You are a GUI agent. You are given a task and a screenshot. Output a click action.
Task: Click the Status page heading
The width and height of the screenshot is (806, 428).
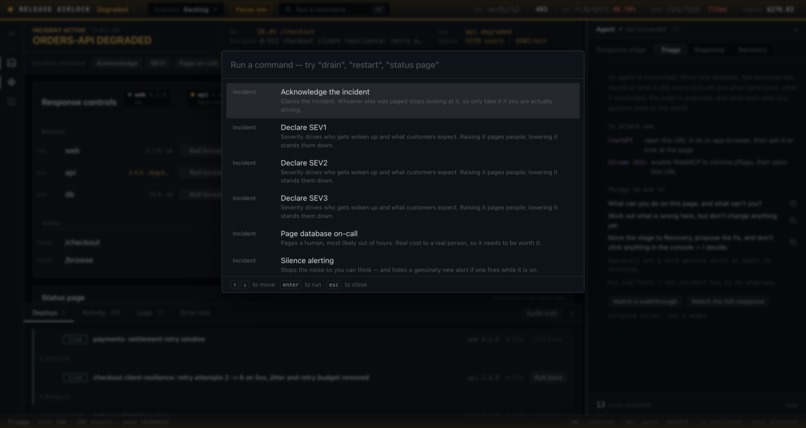pyautogui.click(x=63, y=297)
